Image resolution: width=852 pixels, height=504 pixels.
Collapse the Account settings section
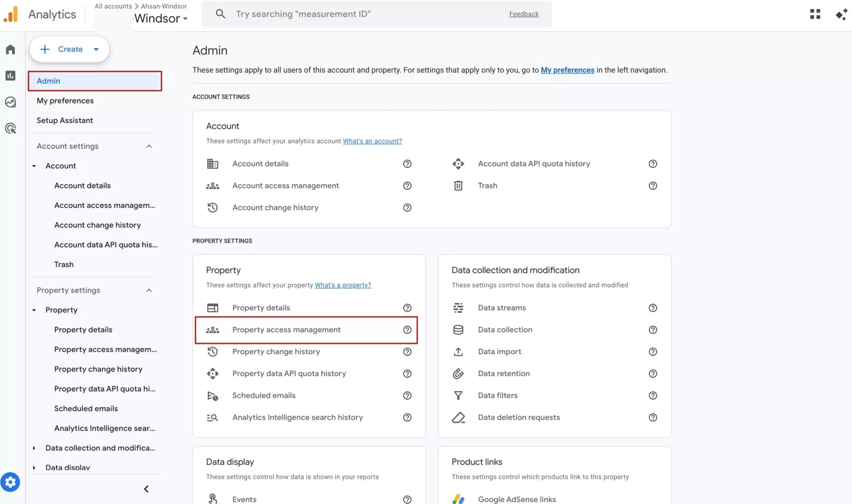coord(149,146)
